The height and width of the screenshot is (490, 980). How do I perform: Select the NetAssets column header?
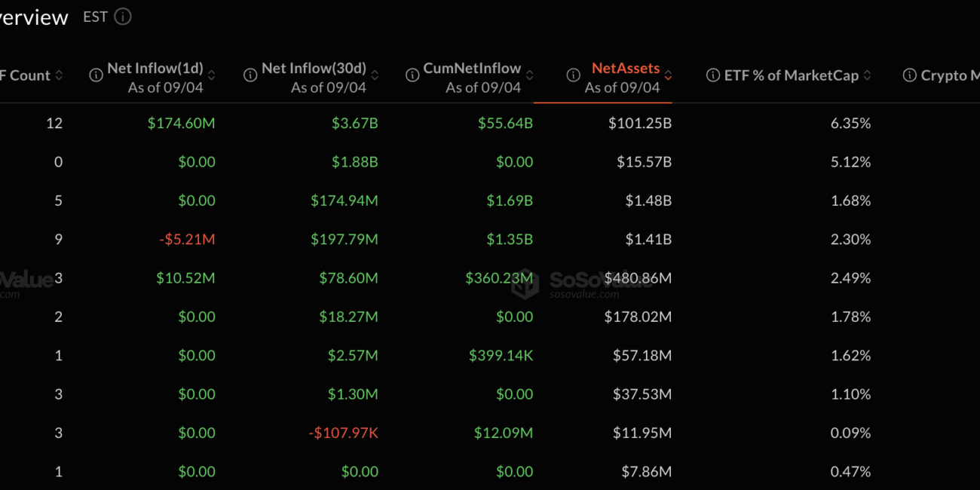coord(626,68)
